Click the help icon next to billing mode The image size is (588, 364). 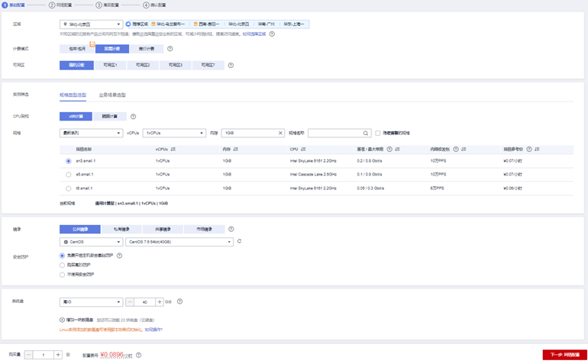tap(170, 49)
